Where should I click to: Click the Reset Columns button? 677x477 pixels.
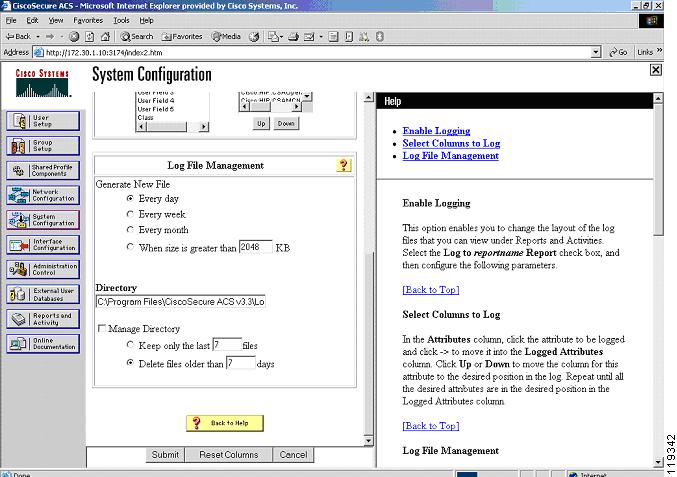pyautogui.click(x=229, y=455)
